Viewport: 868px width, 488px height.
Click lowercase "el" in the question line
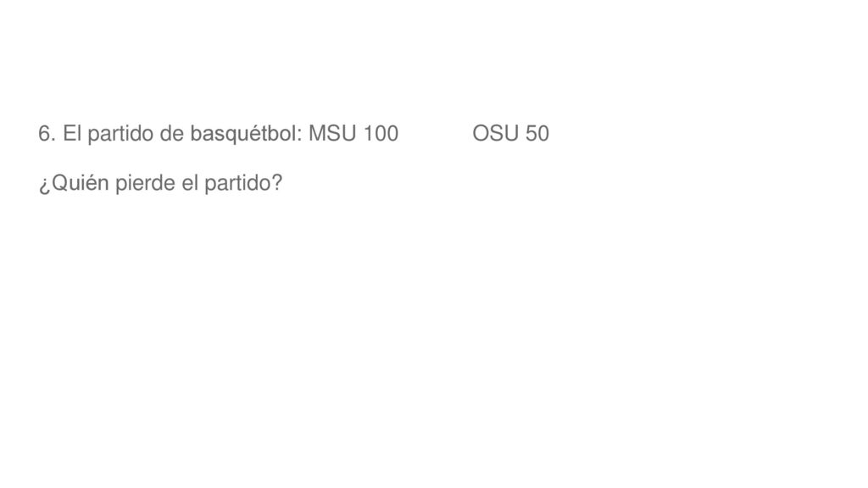(x=190, y=183)
